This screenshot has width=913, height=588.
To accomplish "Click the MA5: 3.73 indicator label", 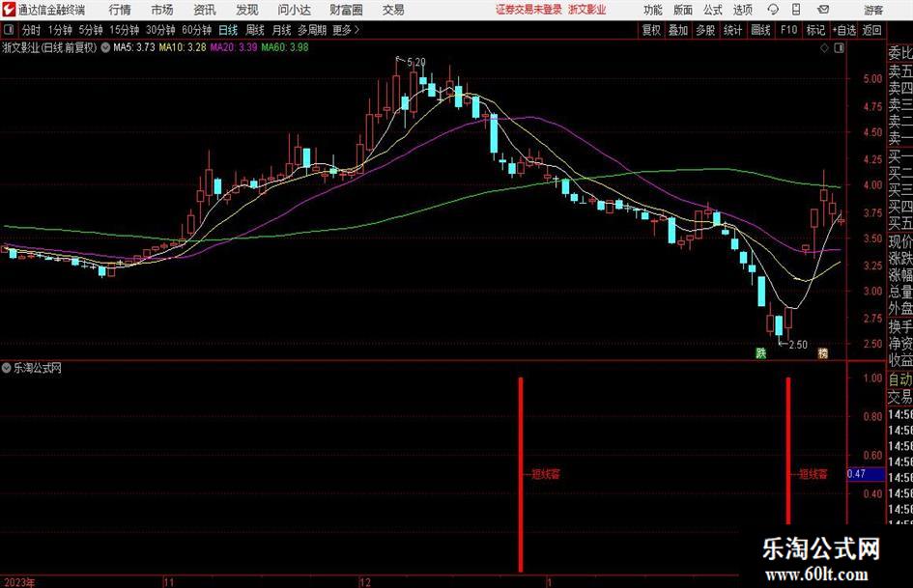I will (134, 47).
